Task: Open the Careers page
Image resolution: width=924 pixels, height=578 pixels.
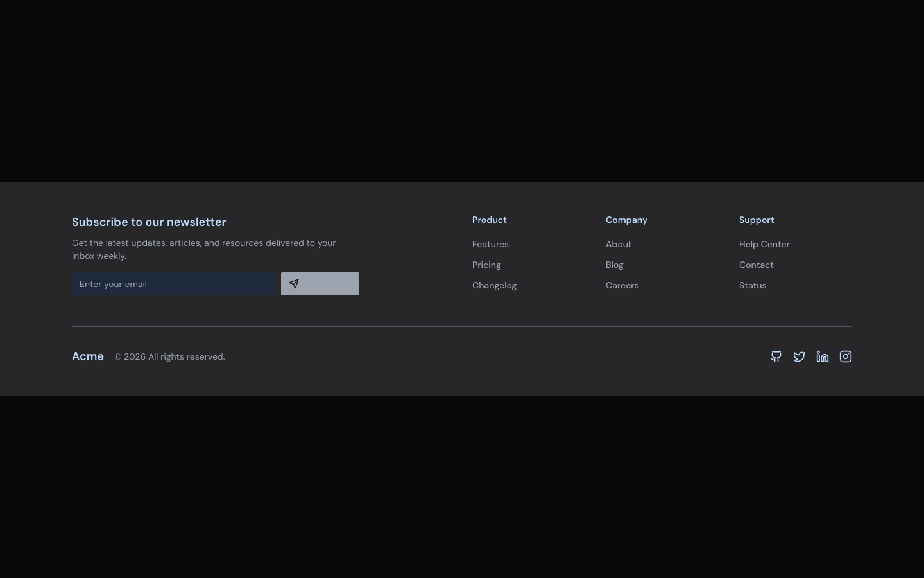Action: point(622,285)
